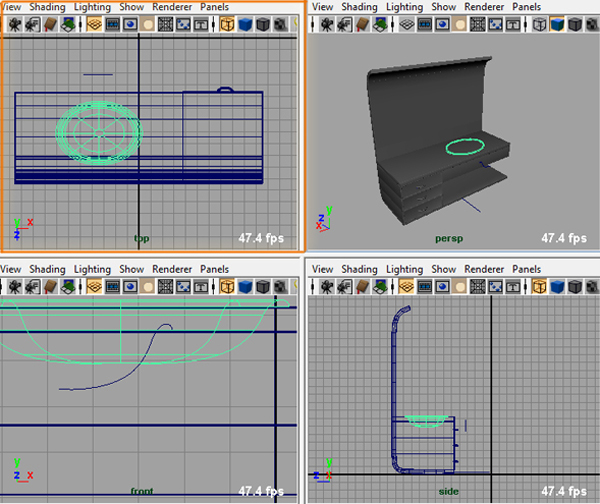Open View menu in side panel

[323, 269]
